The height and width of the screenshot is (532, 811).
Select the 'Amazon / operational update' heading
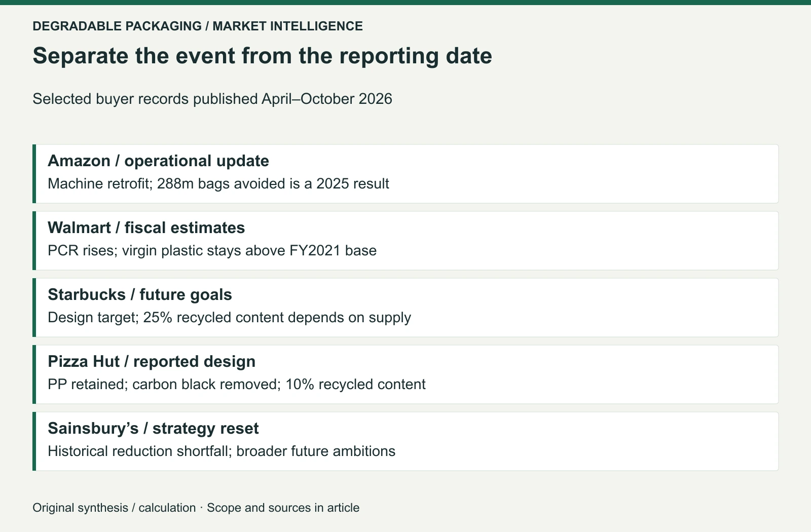[158, 161]
